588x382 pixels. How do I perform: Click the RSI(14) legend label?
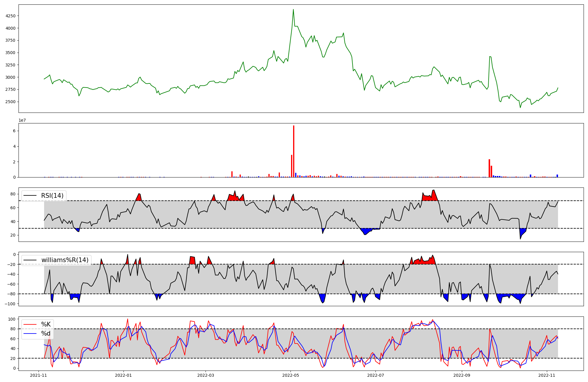click(x=52, y=196)
